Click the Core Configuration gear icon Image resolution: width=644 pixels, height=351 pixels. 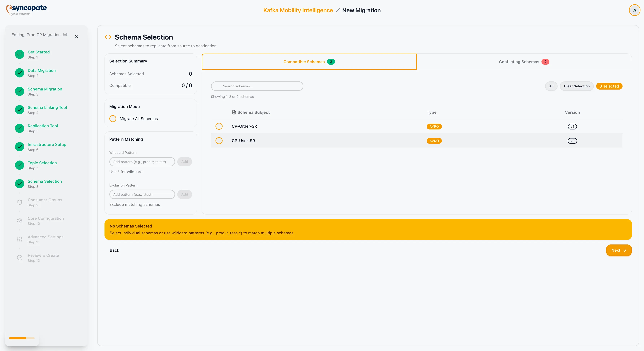tap(19, 221)
